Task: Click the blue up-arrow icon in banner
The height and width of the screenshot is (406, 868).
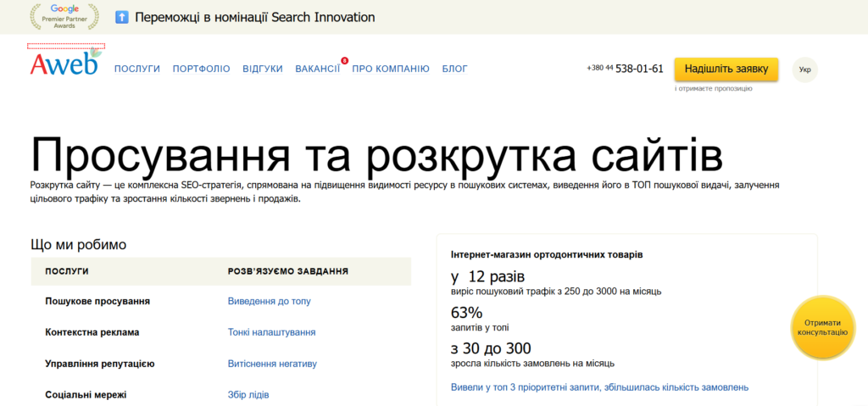Action: pyautogui.click(x=122, y=17)
